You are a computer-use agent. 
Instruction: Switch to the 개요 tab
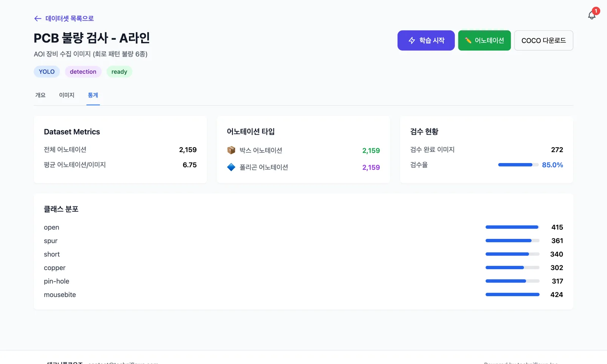coord(40,95)
